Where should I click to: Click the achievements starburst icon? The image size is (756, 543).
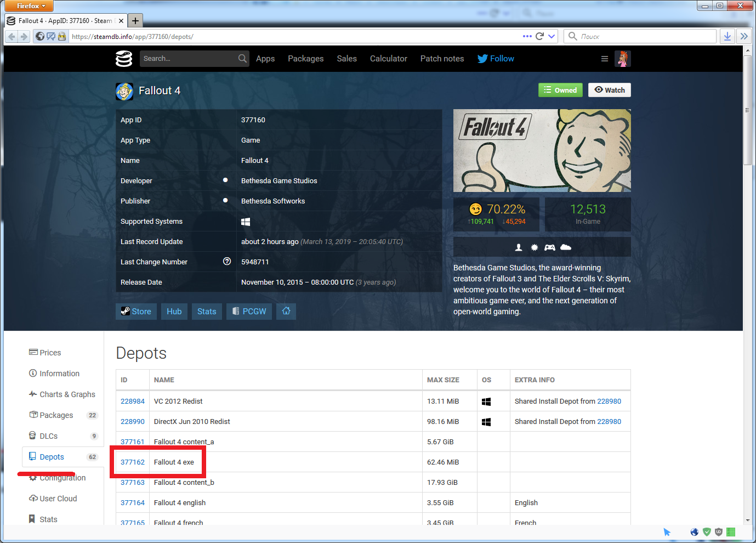[x=535, y=247]
